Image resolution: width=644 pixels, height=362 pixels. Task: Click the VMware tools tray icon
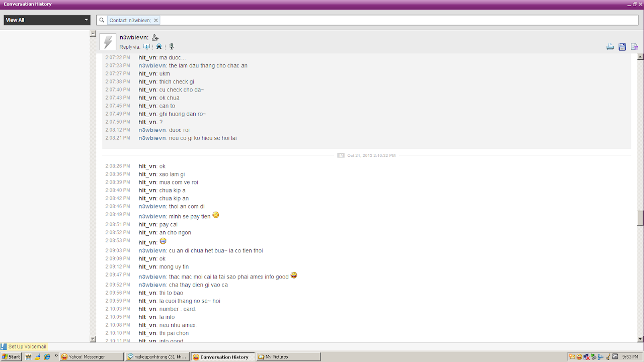pyautogui.click(x=615, y=356)
